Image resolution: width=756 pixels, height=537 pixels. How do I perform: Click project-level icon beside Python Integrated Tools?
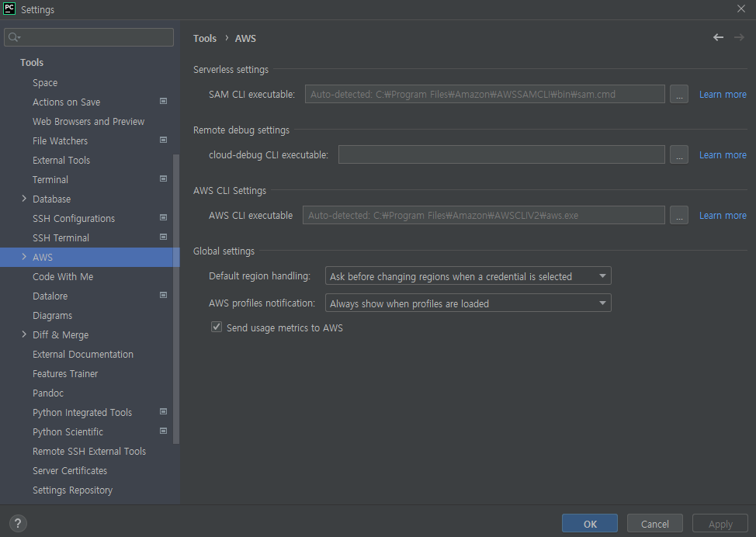(x=164, y=411)
